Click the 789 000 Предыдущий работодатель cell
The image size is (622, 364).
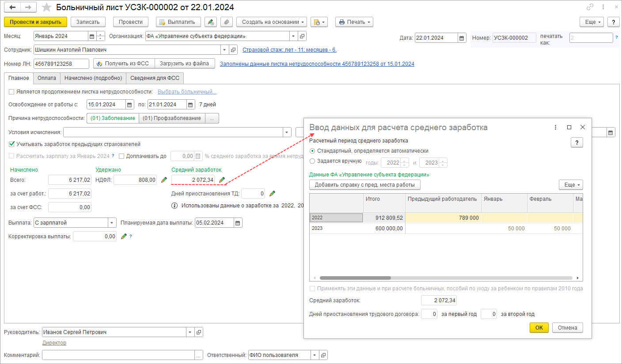pos(443,218)
